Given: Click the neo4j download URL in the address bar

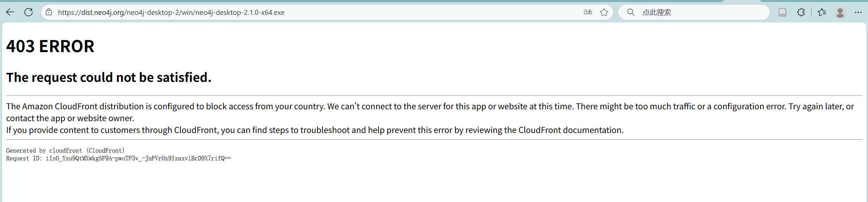Looking at the screenshot, I should [171, 13].
